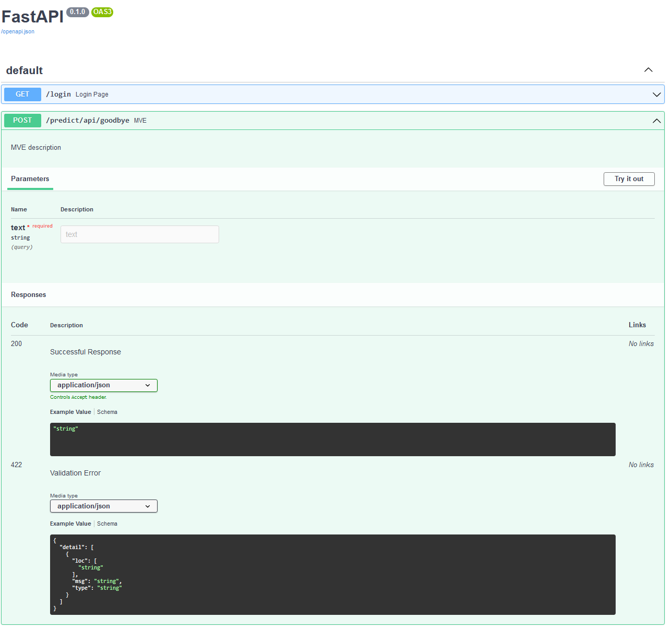Screen dimensions: 672x630
Task: Click the default section heading
Action: [x=25, y=70]
